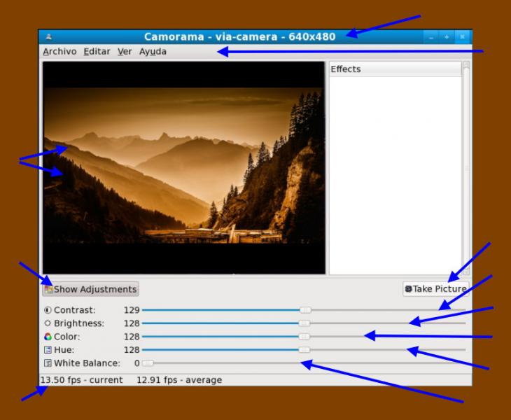Open the Archivo menu
Screen dimensions: 511x420
pos(59,52)
